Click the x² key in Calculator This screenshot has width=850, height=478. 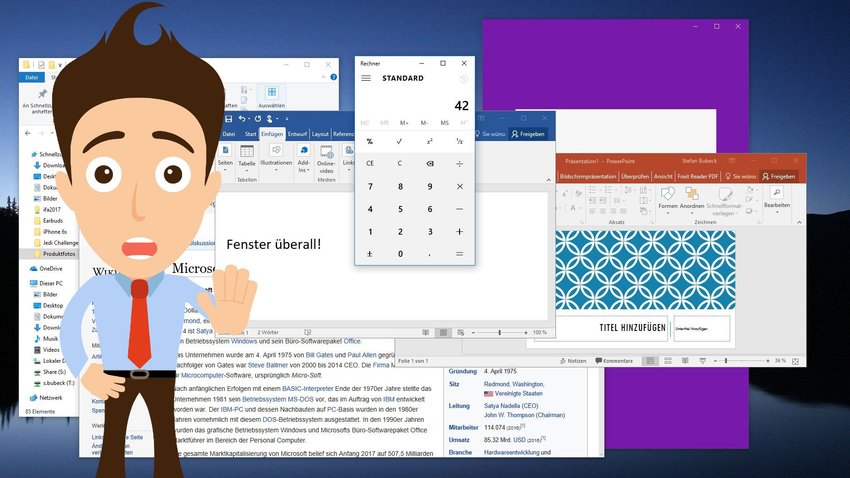429,141
